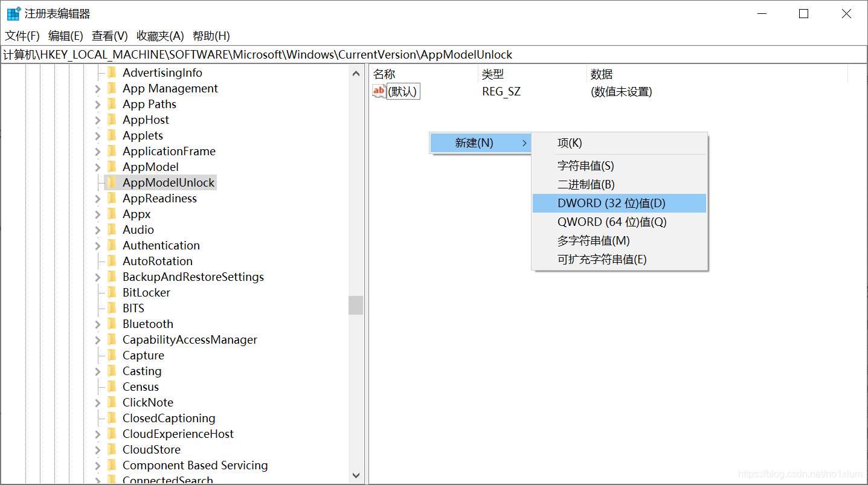Image resolution: width=868 pixels, height=485 pixels.
Task: Expand the BackupAndRestoreSettings key
Action: (x=98, y=277)
